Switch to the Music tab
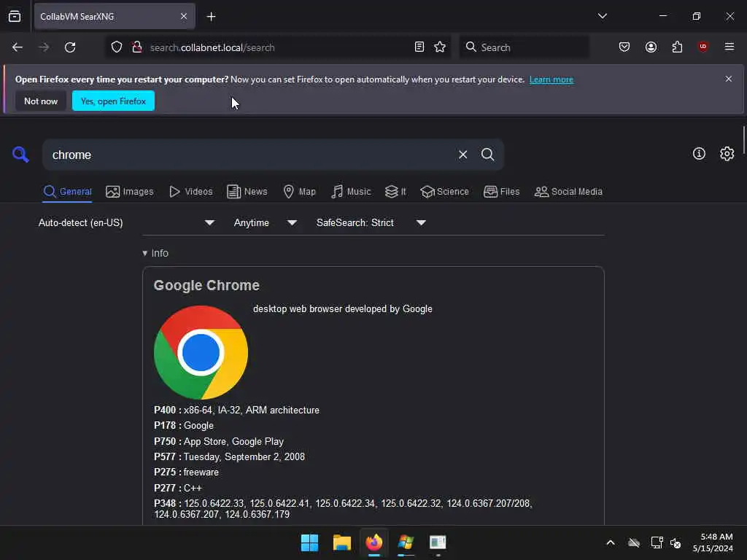This screenshot has width=747, height=560. point(351,192)
